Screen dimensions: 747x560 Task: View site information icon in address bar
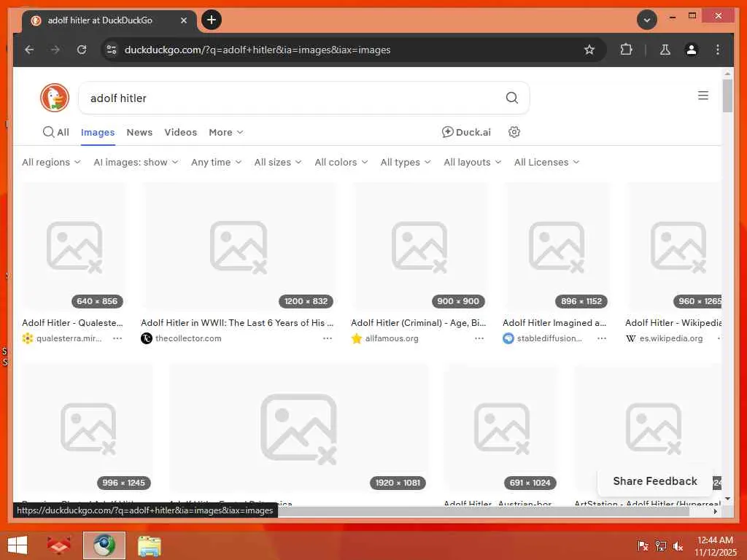(x=112, y=50)
